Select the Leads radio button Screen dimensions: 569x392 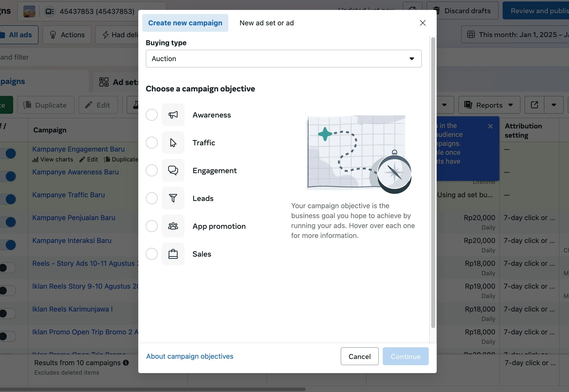point(151,198)
